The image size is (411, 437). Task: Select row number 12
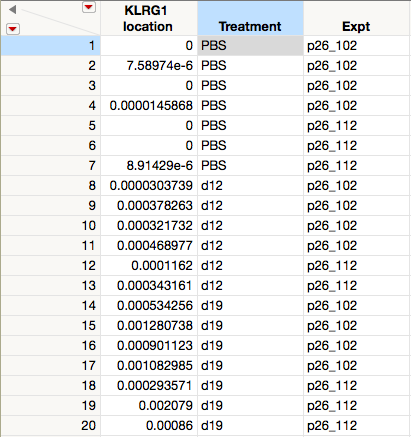[50, 266]
